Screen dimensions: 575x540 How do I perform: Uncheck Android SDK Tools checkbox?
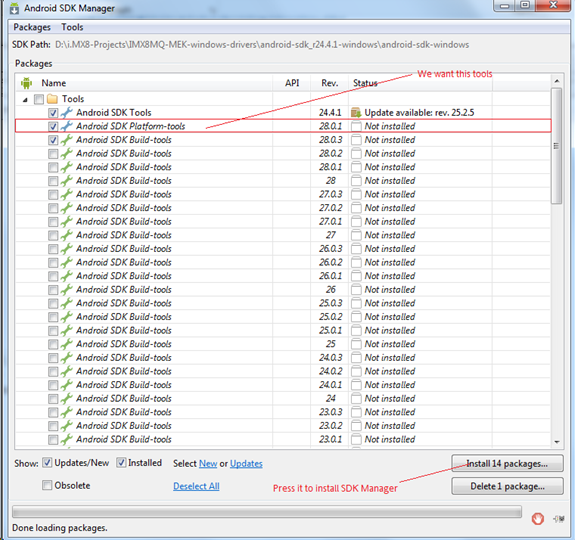53,113
